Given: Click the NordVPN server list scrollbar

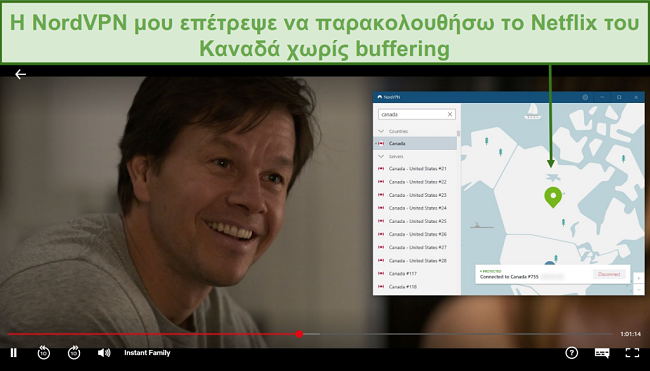Looking at the screenshot, I should pos(458,133).
